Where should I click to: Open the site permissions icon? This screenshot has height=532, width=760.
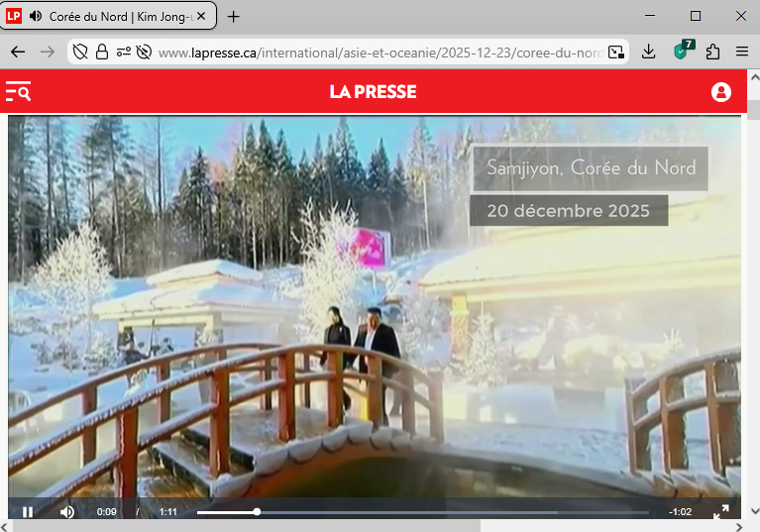coord(124,52)
